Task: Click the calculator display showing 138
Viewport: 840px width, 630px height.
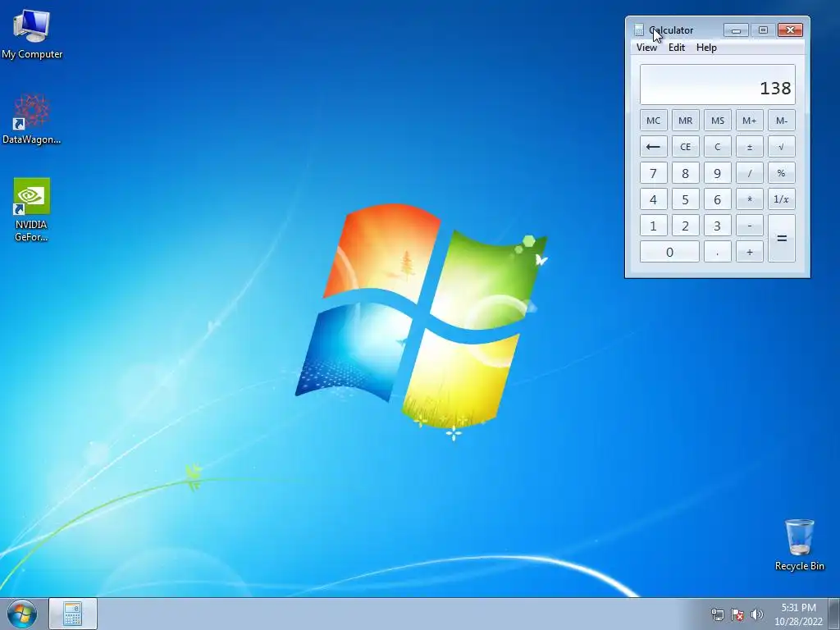Action: click(x=717, y=84)
